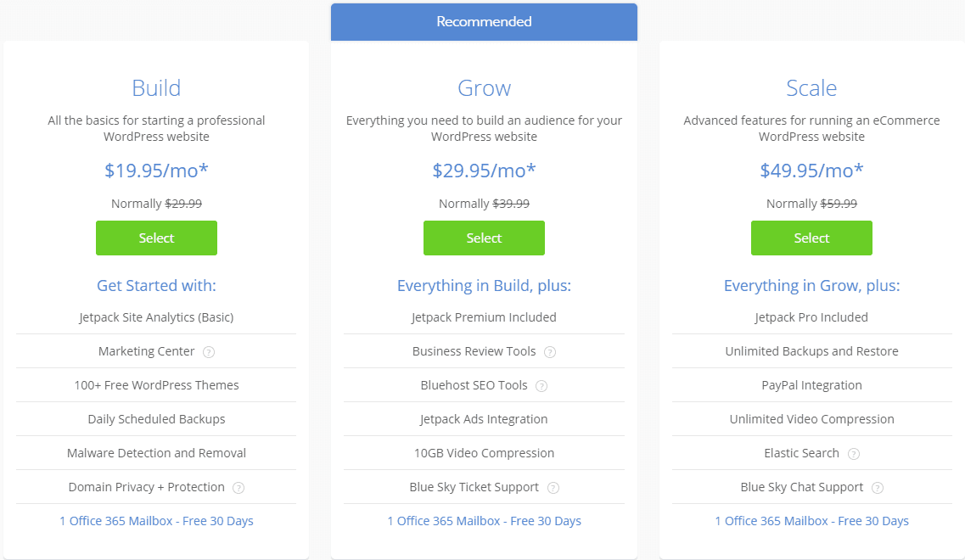Show Business Review Tools info icon
Image resolution: width=965 pixels, height=560 pixels.
(550, 352)
